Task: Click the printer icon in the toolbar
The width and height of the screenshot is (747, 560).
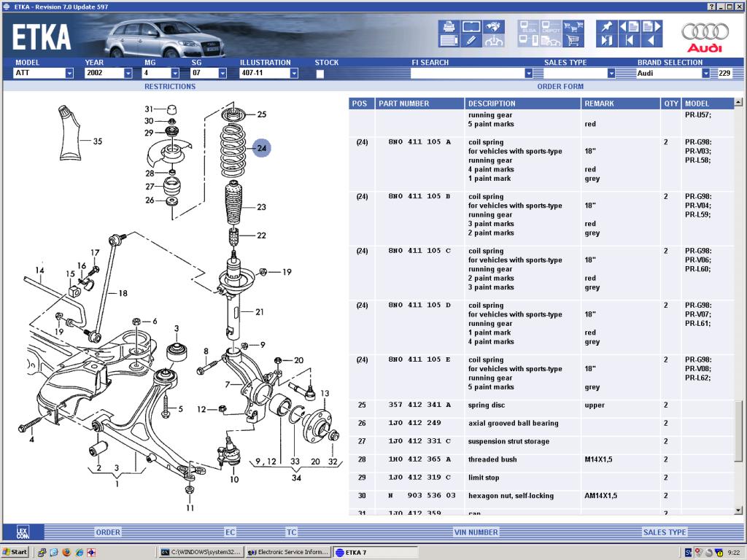Action: coord(448,28)
